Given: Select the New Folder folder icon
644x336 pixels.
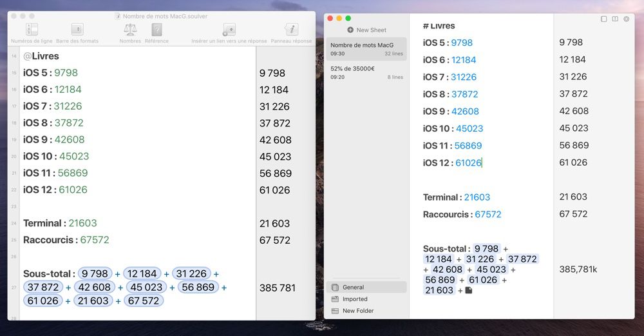Looking at the screenshot, I should point(335,311).
